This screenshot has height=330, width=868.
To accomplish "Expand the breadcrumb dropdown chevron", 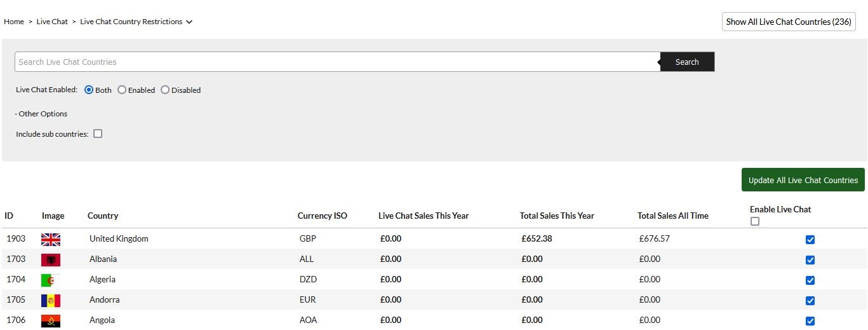I will coord(189,22).
